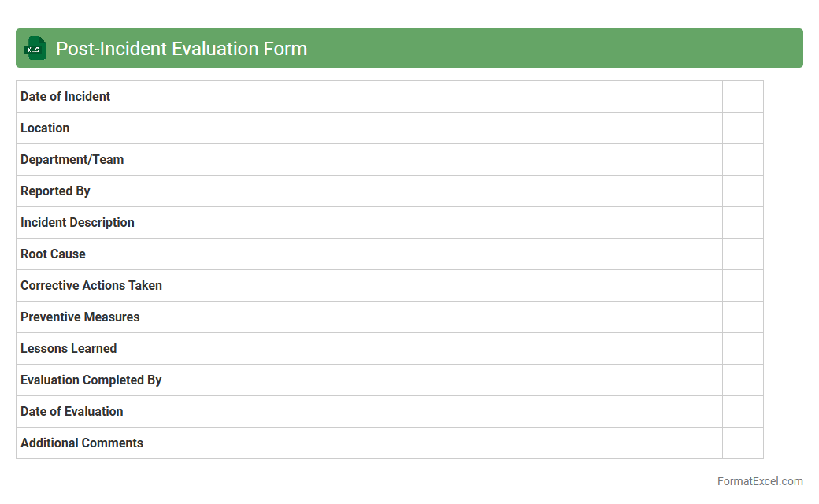Click the empty field beside Date of Incident

tap(743, 97)
